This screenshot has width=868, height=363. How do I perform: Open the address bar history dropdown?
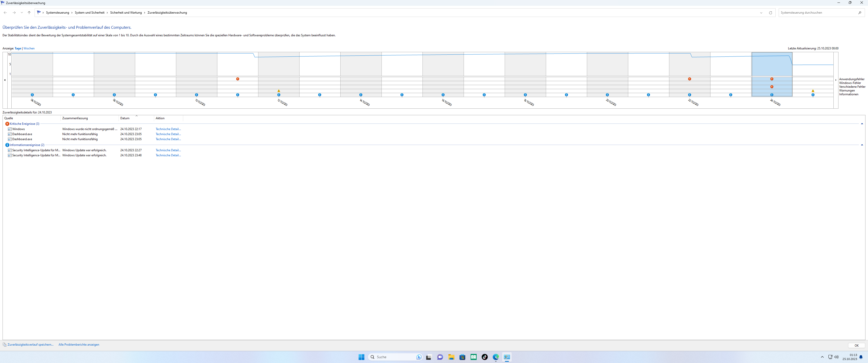pos(761,13)
